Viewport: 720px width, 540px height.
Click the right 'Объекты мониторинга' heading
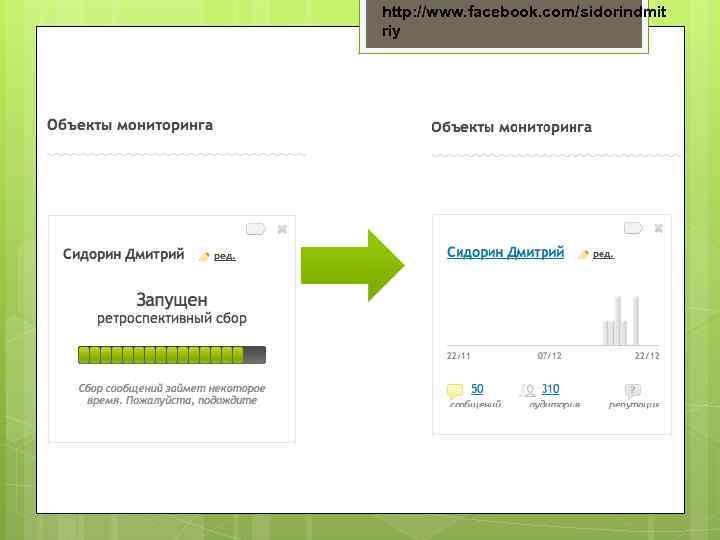point(511,127)
